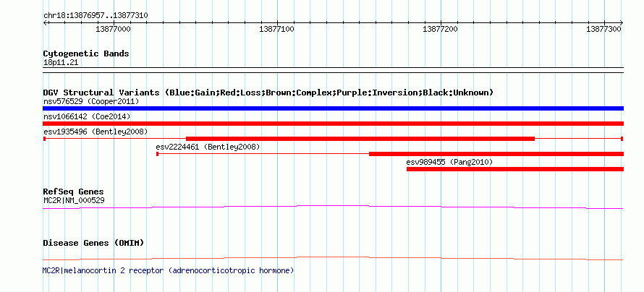
Task: Open variant label nsv576529 (Cooper2011)
Action: pyautogui.click(x=91, y=101)
